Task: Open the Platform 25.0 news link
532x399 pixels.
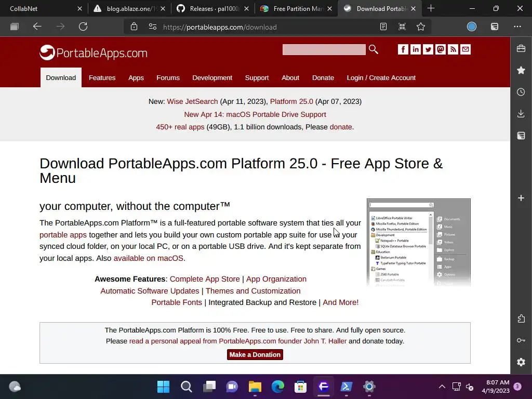Action: 291,101
